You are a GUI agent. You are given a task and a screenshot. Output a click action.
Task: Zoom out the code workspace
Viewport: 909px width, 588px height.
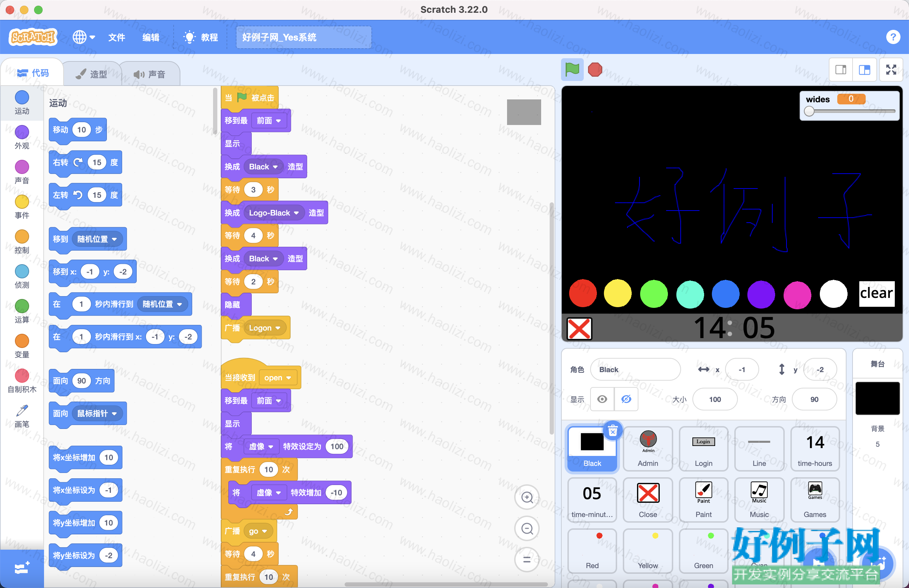(527, 528)
